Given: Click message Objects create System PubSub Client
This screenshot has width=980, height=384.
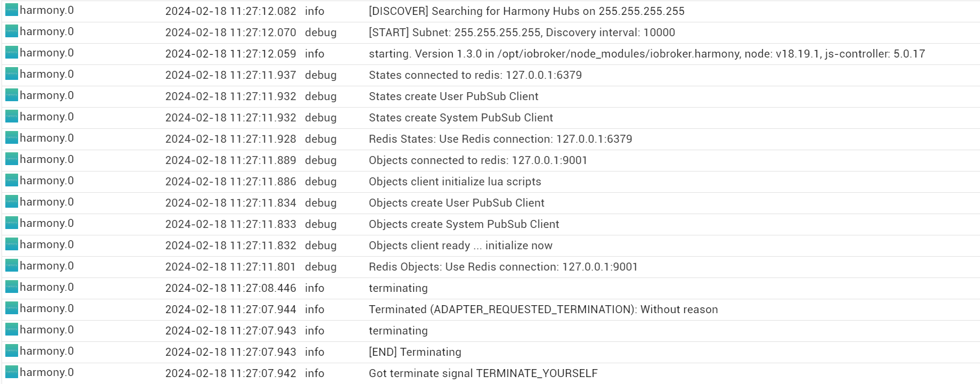Looking at the screenshot, I should [x=464, y=224].
